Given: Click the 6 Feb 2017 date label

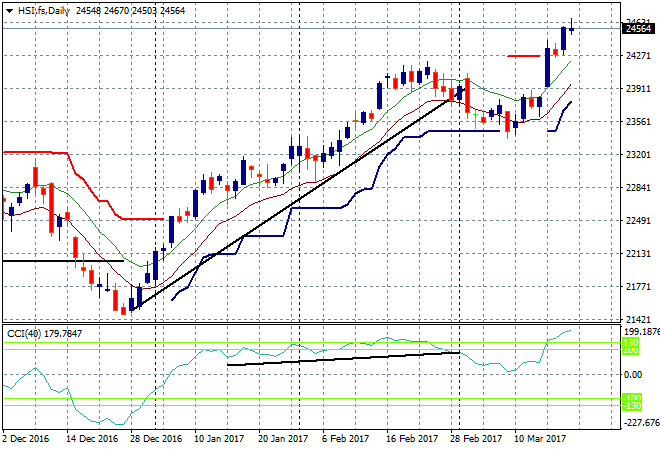Looking at the screenshot, I should coord(345,439).
